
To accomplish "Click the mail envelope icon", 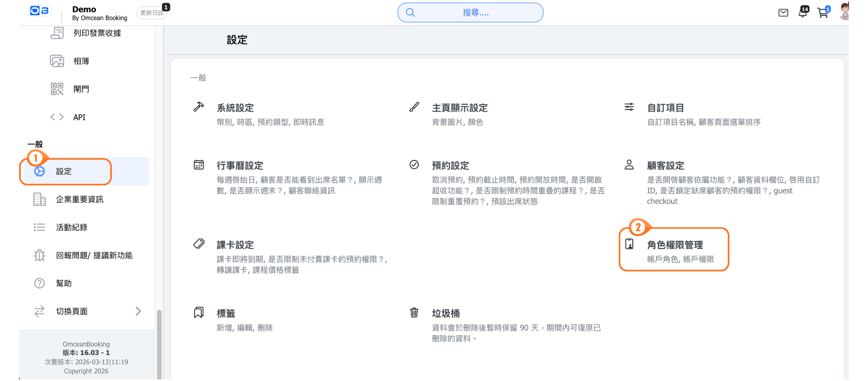I will coord(783,13).
